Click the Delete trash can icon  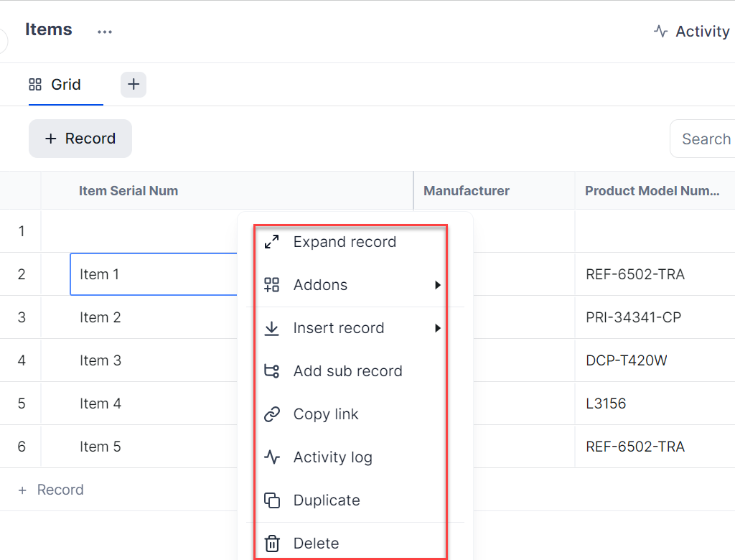(272, 543)
